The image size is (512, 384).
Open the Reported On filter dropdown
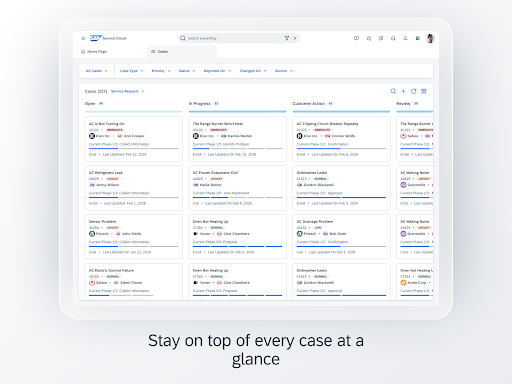(x=217, y=71)
